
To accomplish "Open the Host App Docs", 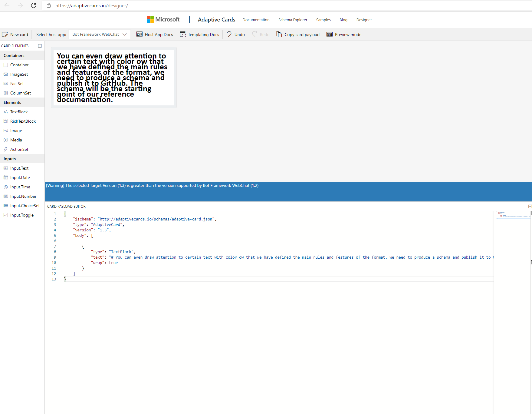I will (155, 34).
